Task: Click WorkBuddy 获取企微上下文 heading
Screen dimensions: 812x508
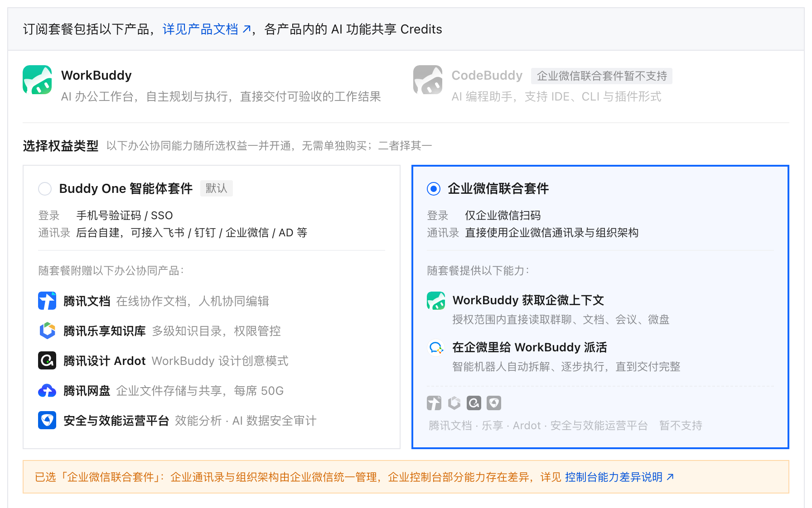Action: pyautogui.click(x=528, y=300)
